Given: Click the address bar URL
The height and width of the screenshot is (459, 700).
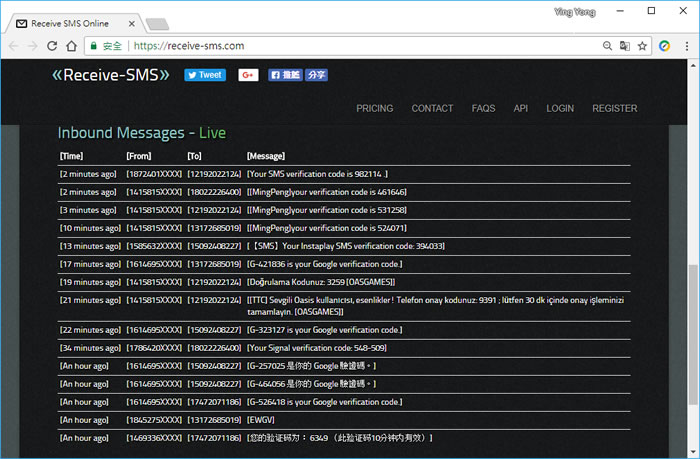Looking at the screenshot, I should tap(189, 46).
